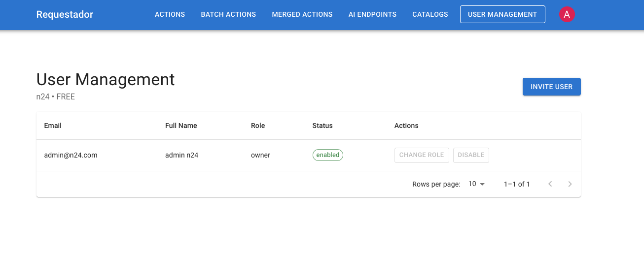Image resolution: width=644 pixels, height=253 pixels.
Task: Open the Actions menu in navbar
Action: pos(170,15)
